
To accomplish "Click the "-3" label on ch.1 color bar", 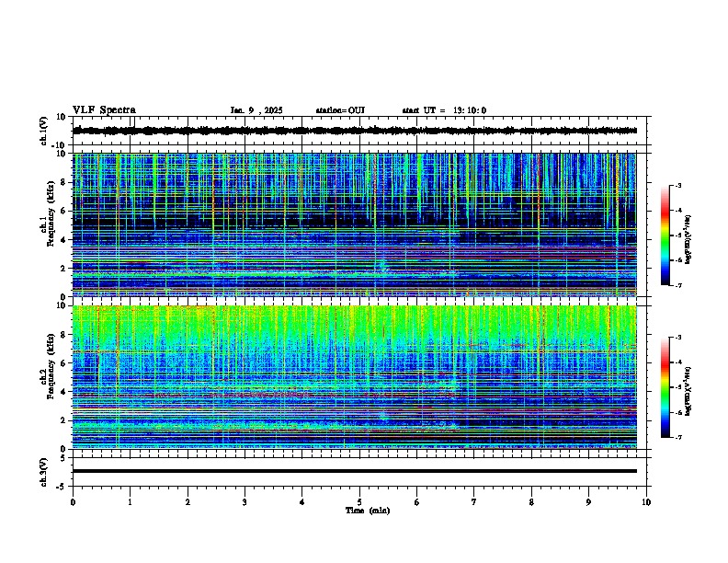I will pyautogui.click(x=677, y=186).
